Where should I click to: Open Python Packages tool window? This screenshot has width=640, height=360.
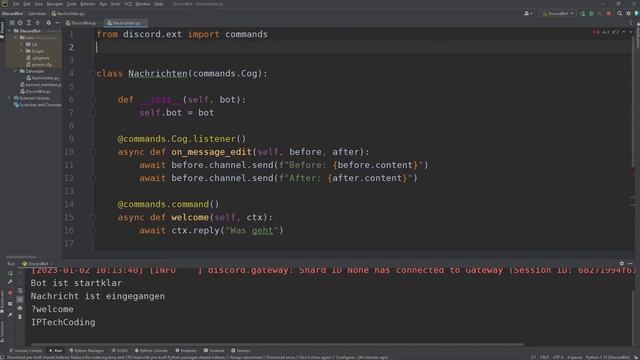(x=87, y=351)
